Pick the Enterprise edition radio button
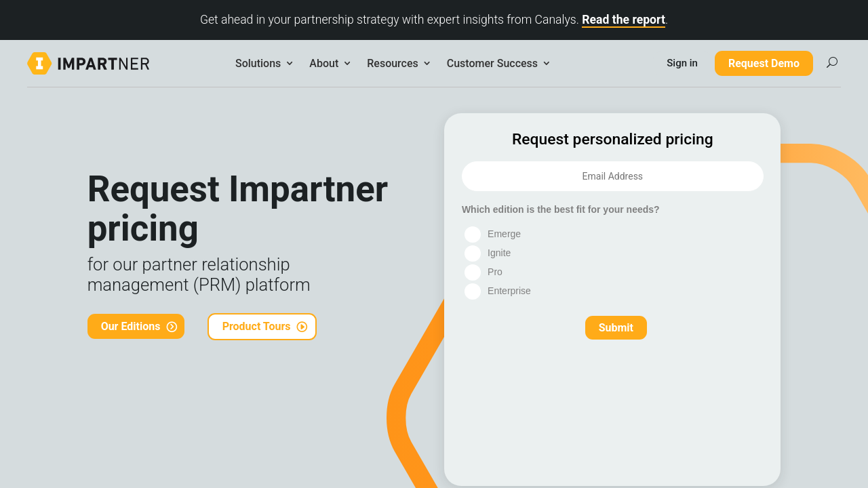 [x=473, y=291]
